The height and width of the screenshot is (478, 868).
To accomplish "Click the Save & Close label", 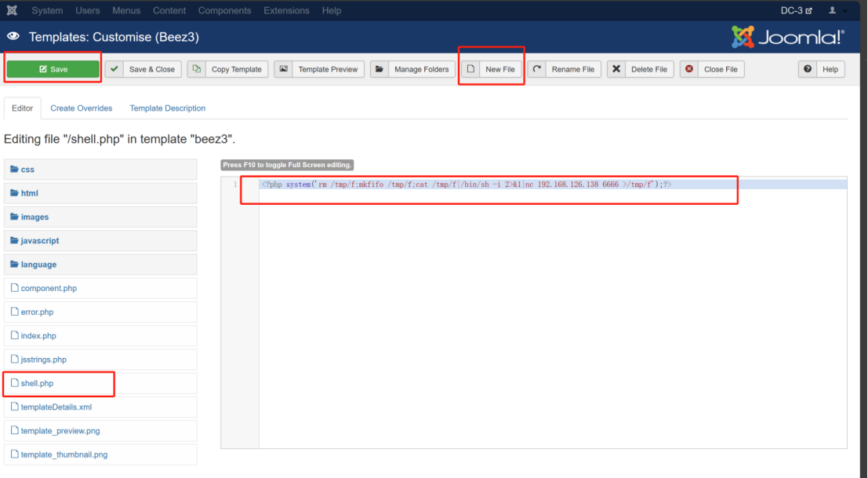I will point(151,69).
